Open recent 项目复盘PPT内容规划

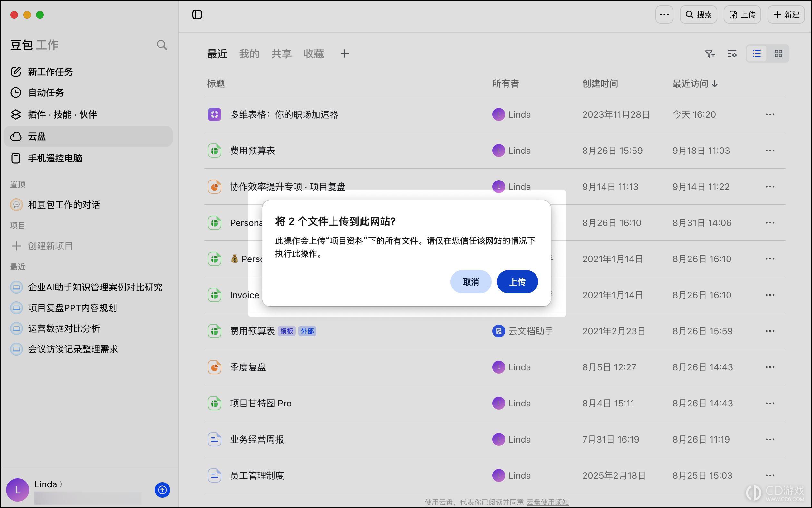coord(88,308)
